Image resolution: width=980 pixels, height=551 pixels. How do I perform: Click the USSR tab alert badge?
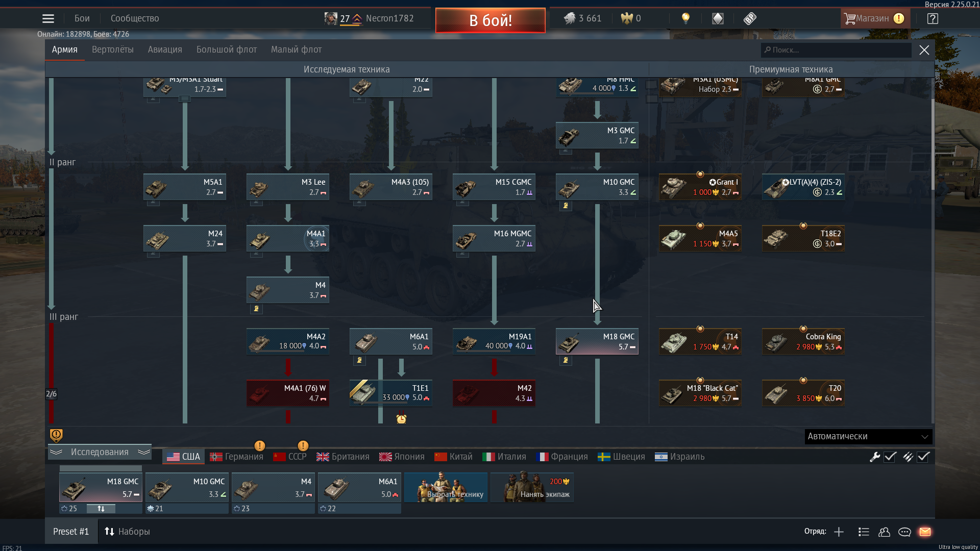pos(303,445)
